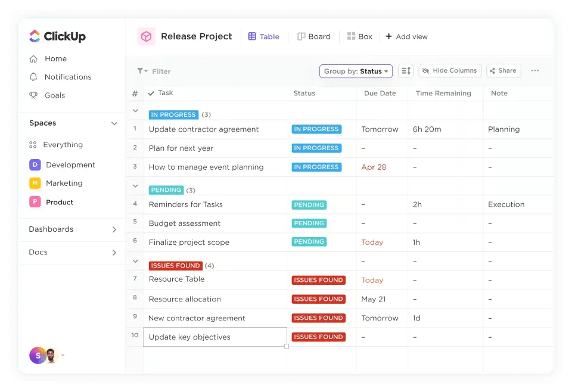
Task: Click task How to manage event planning
Action: tap(206, 167)
